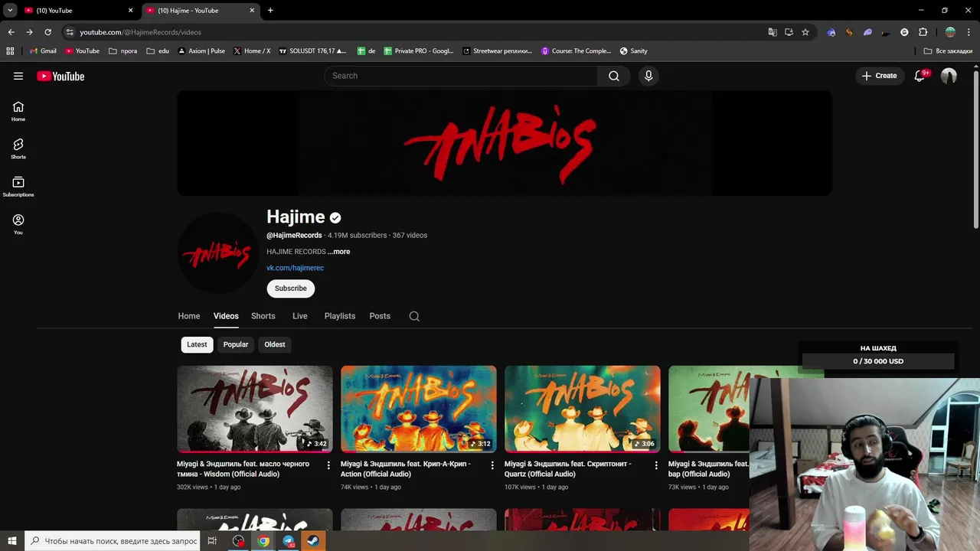Switch to the channel Shorts tab
This screenshot has height=551, width=980.
tap(263, 316)
